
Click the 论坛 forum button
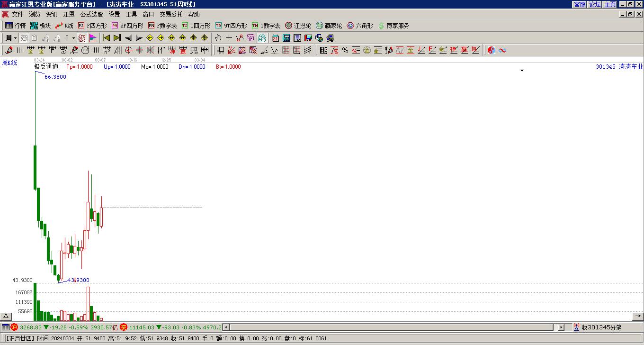click(595, 4)
